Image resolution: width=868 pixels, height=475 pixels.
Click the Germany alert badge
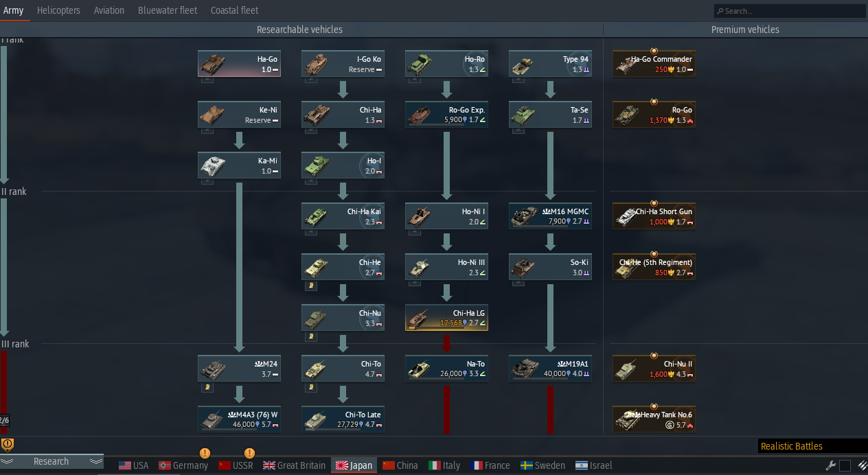coord(205,453)
